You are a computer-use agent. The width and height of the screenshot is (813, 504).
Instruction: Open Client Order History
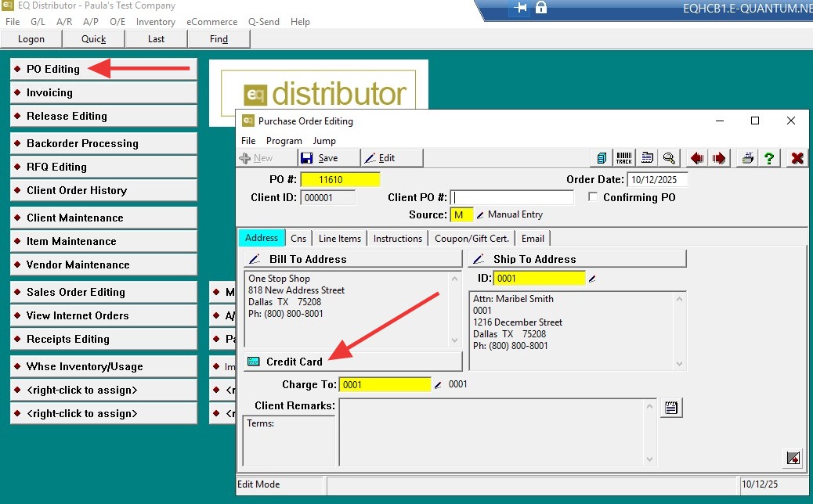click(x=103, y=190)
